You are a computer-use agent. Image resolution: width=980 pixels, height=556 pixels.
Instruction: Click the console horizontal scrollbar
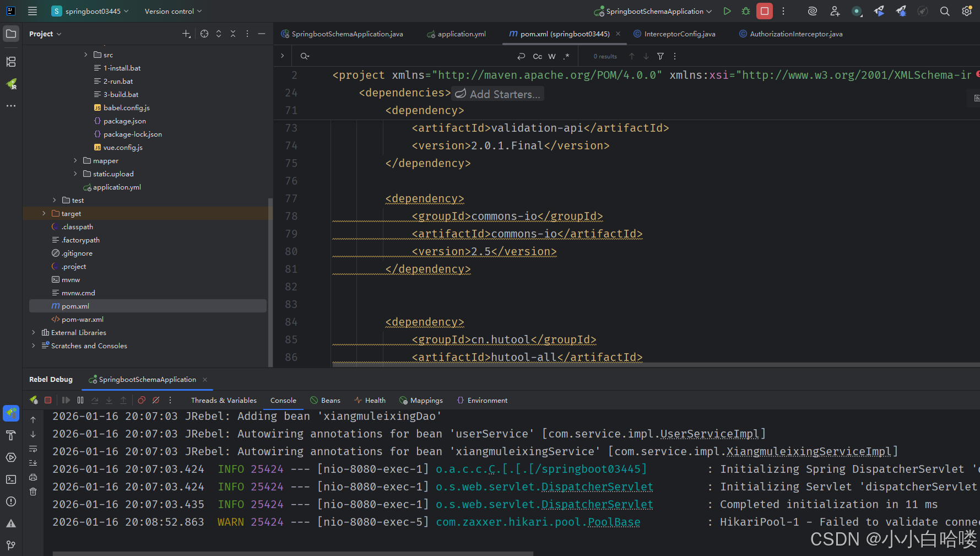[x=293, y=553]
